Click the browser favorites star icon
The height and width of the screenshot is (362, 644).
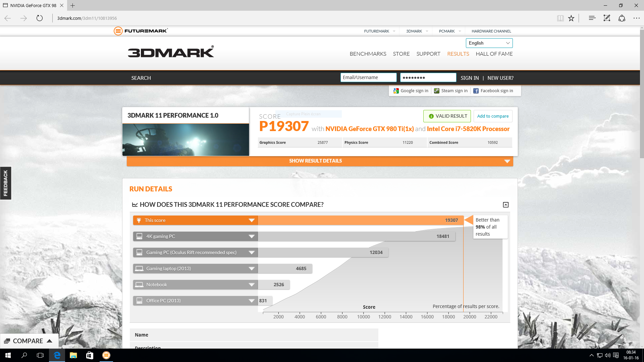(571, 18)
